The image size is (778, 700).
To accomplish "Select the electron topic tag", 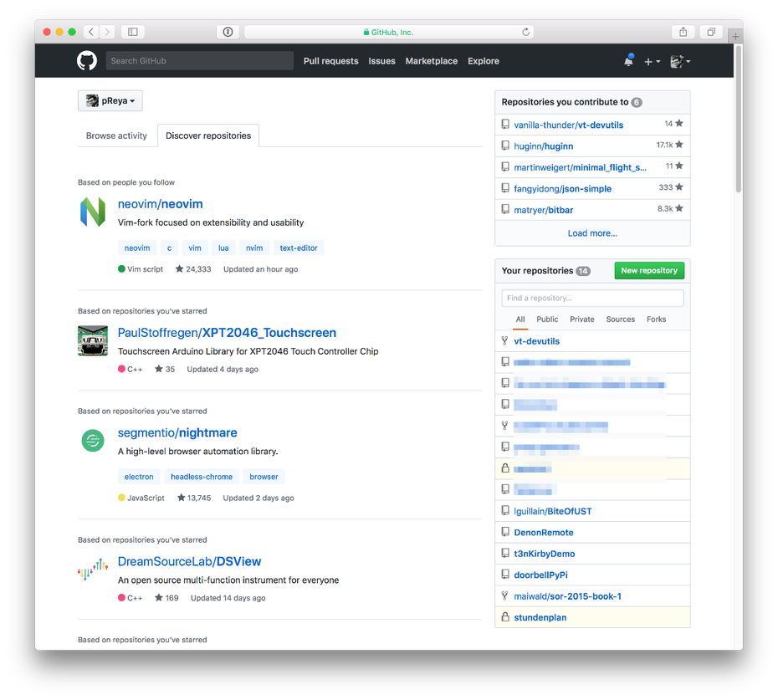I will tap(139, 477).
